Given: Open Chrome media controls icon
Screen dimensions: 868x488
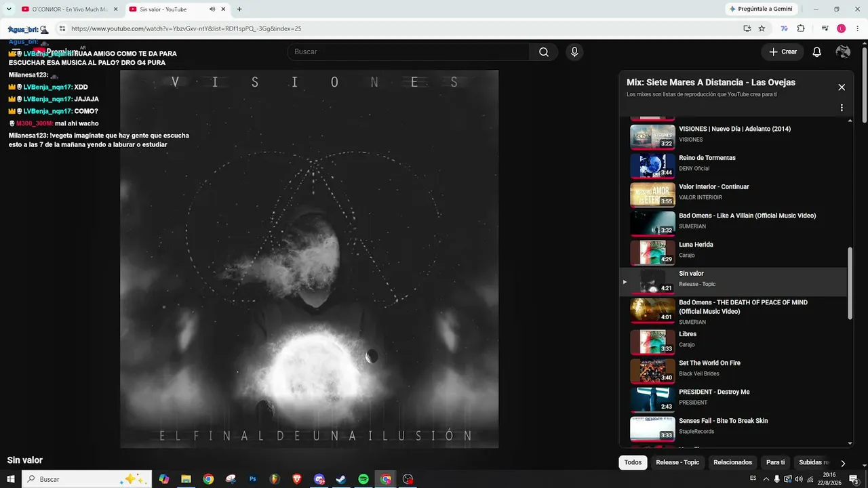Looking at the screenshot, I should click(825, 28).
